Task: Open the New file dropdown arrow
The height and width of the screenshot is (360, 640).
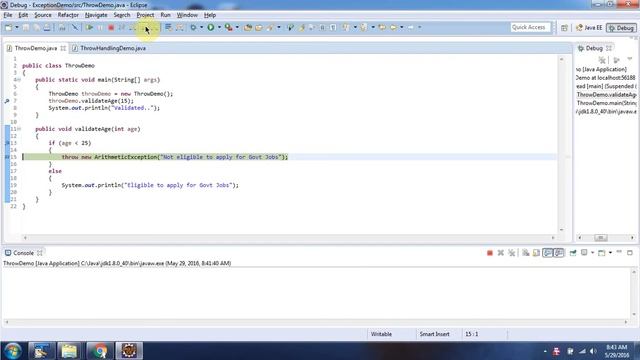Action: 17,27
